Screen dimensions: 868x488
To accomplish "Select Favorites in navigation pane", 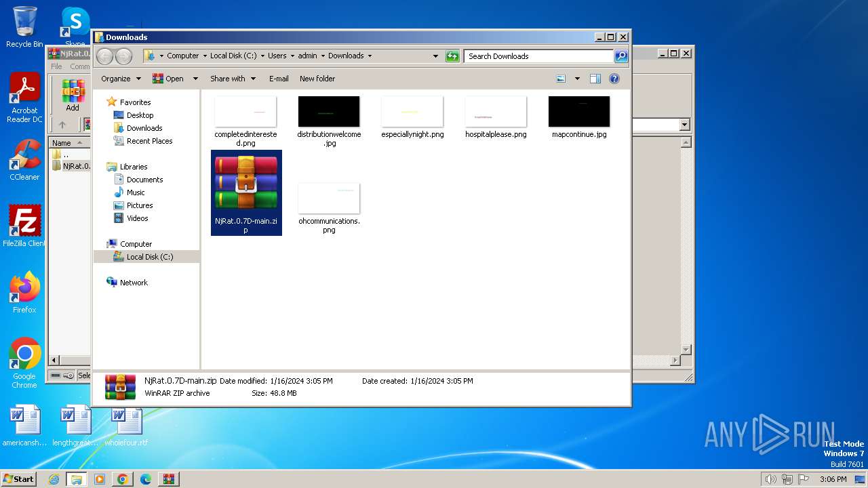I will (135, 102).
